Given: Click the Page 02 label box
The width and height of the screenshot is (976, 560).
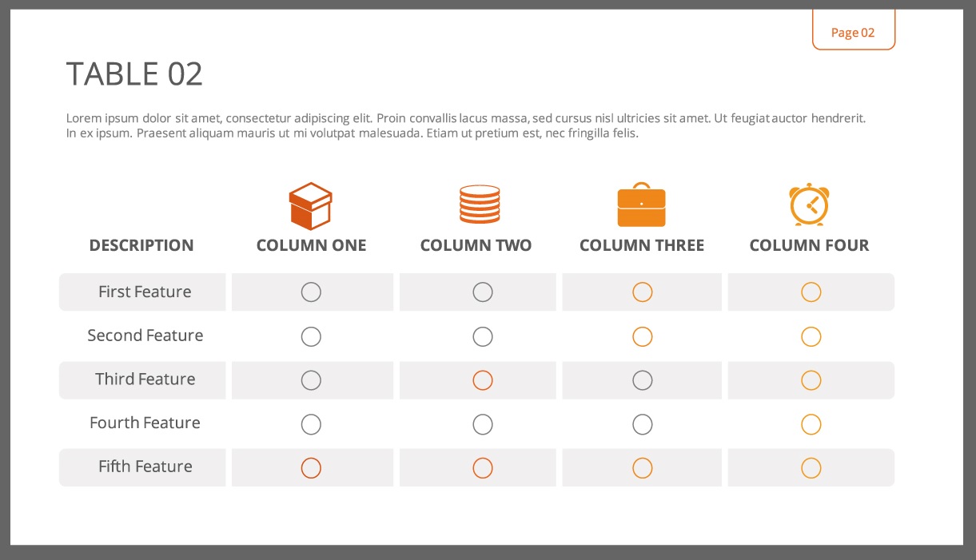Looking at the screenshot, I should tap(853, 32).
